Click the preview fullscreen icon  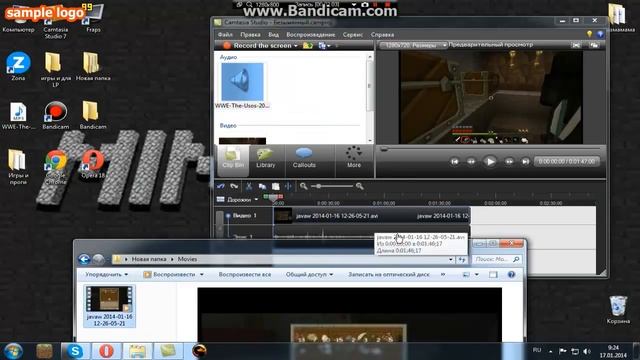click(x=576, y=45)
